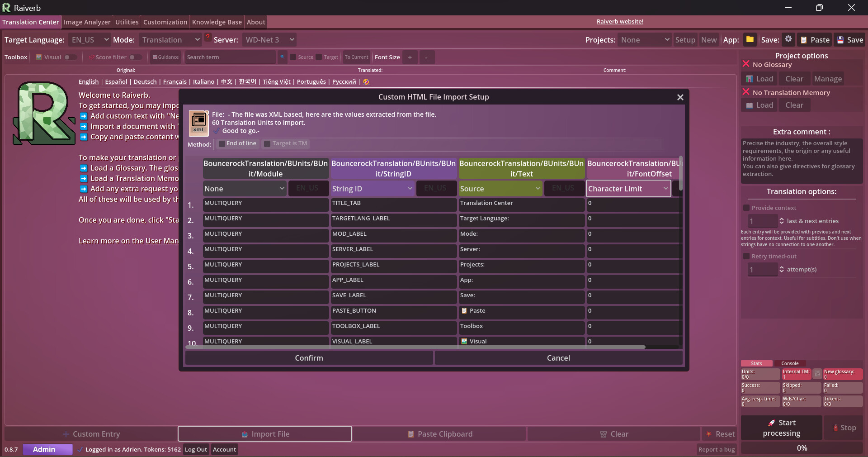Increase the last & next entries value

point(781,219)
